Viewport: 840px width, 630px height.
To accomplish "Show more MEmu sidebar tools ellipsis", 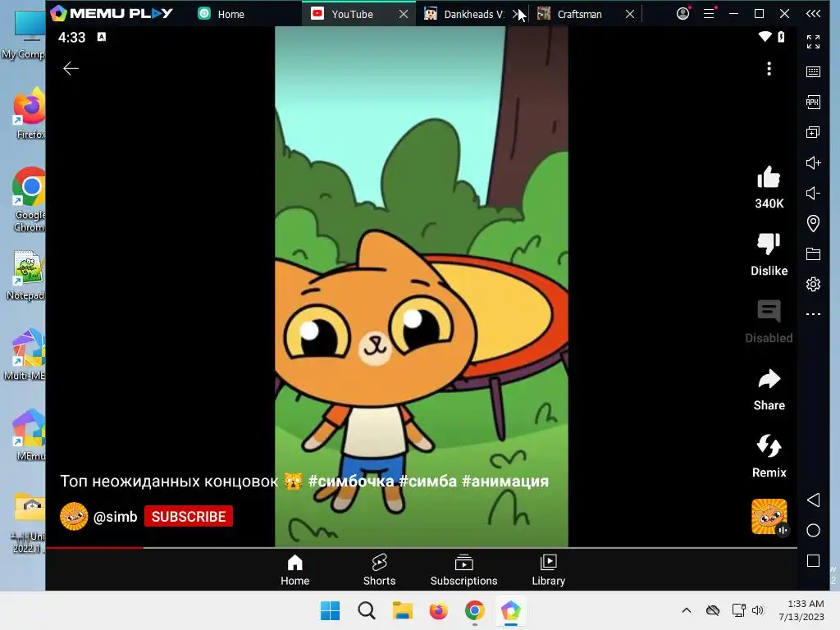I will point(813,314).
